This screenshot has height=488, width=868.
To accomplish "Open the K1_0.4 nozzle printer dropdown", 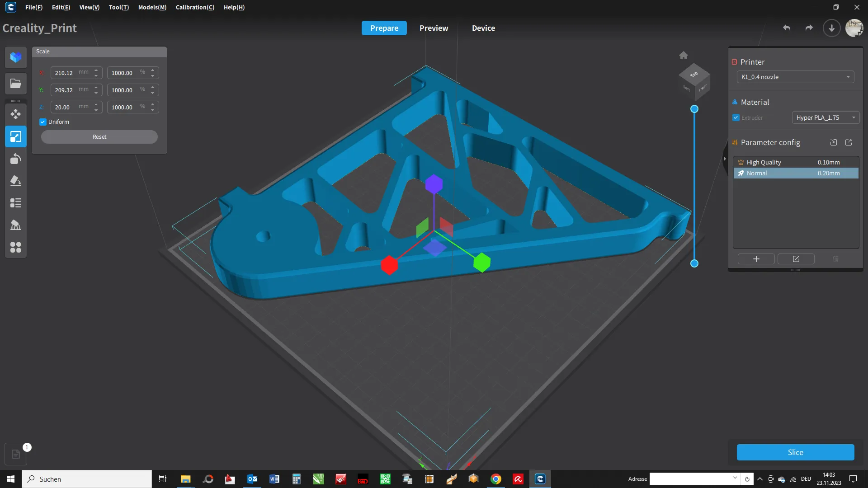I will (x=795, y=77).
